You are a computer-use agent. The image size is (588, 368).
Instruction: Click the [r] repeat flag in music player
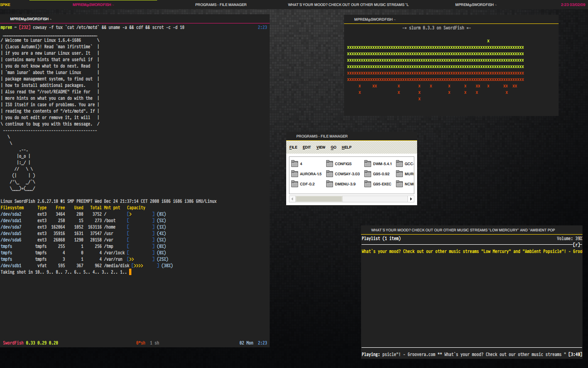point(577,245)
